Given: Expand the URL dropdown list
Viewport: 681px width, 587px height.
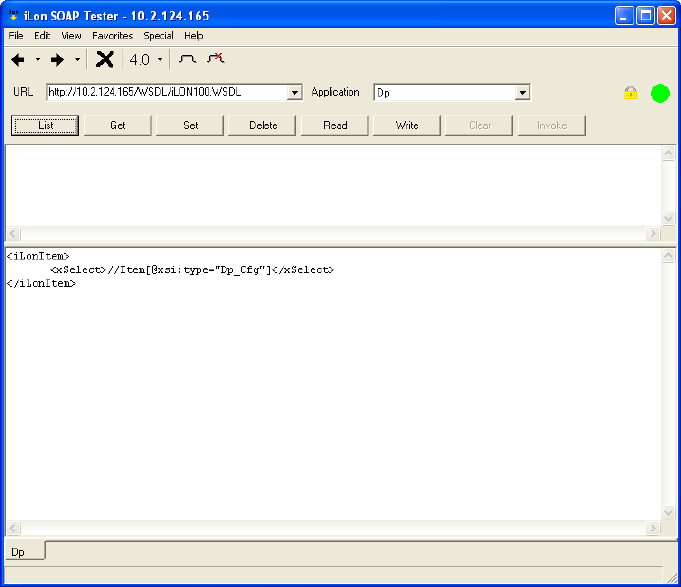Looking at the screenshot, I should pyautogui.click(x=295, y=92).
